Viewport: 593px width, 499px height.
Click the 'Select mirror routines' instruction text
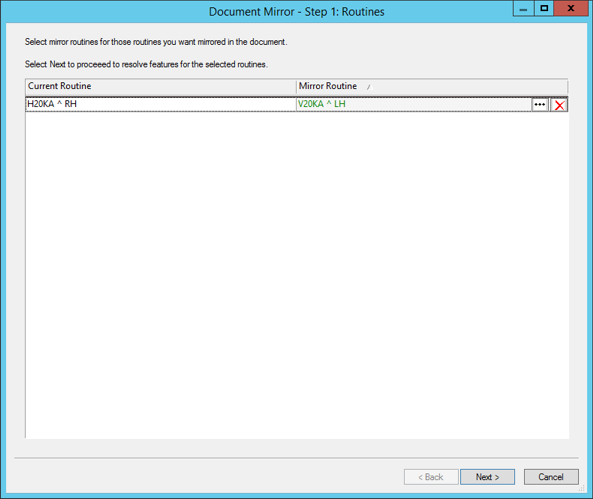(156, 42)
